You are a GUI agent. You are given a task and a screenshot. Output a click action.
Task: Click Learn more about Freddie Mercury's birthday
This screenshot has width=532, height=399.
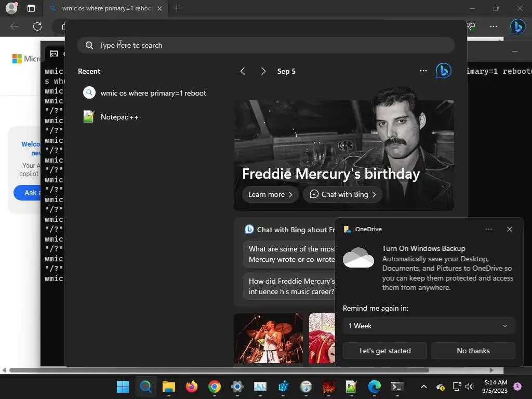point(270,194)
